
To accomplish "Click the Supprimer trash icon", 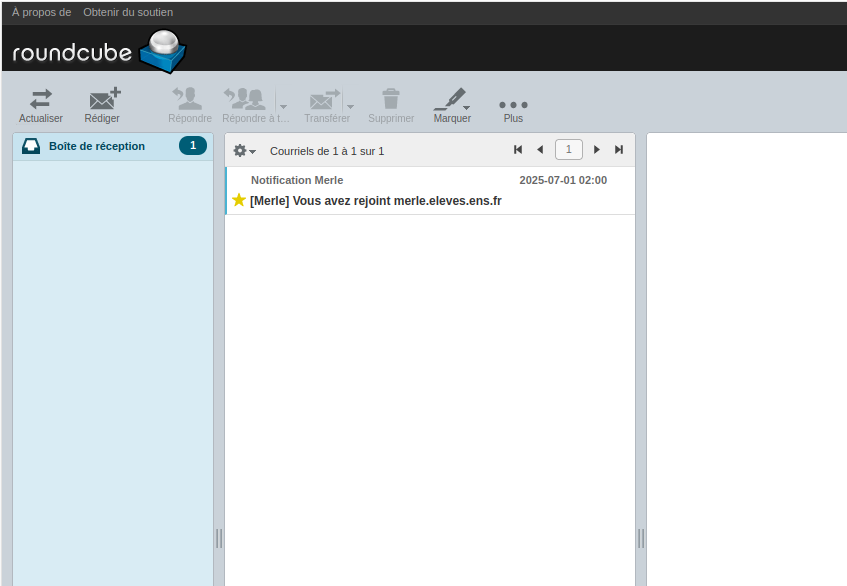I will [x=391, y=100].
